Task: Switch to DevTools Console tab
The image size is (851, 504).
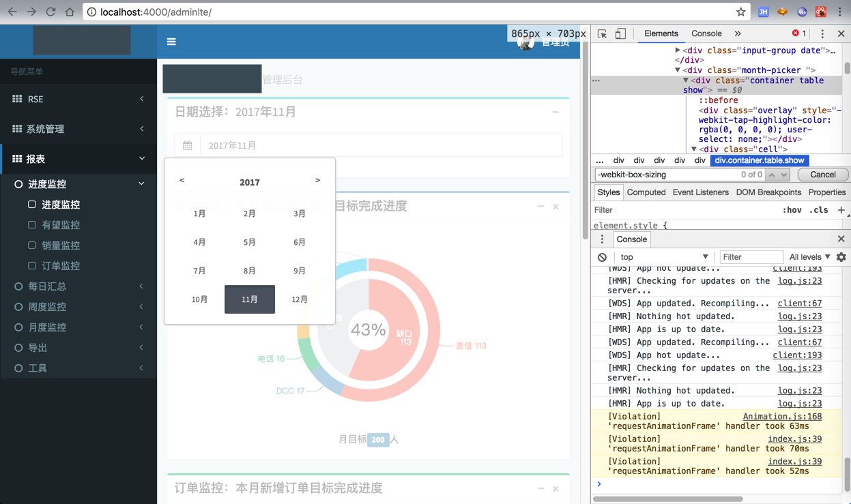Action: pos(706,33)
